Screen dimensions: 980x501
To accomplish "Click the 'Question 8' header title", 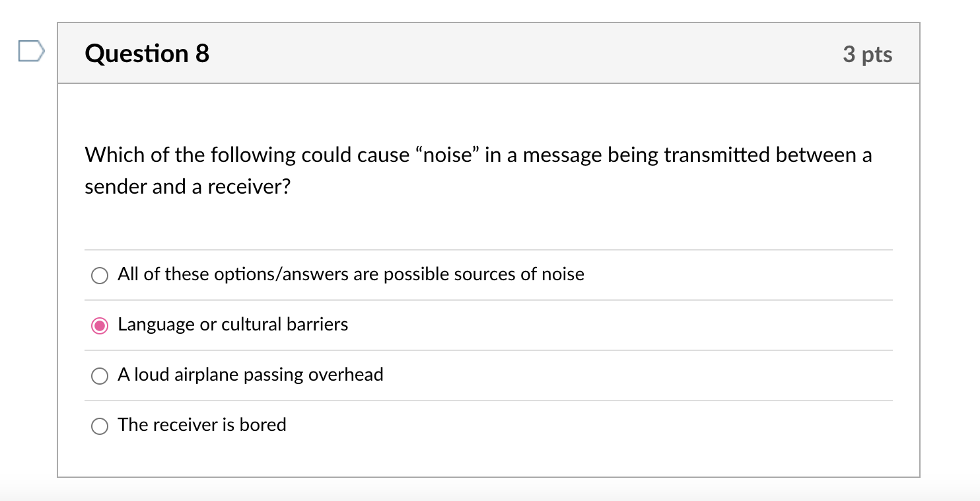I will coord(147,53).
